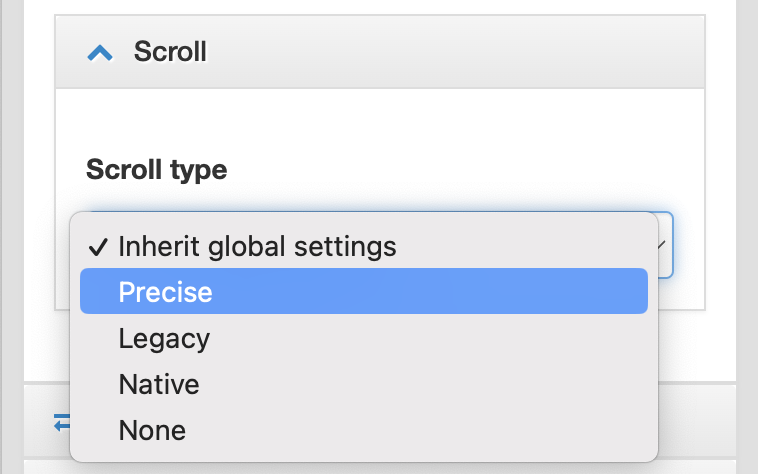Screen dimensions: 758x474
Task: Select Inherit global settings option
Action: (x=257, y=246)
